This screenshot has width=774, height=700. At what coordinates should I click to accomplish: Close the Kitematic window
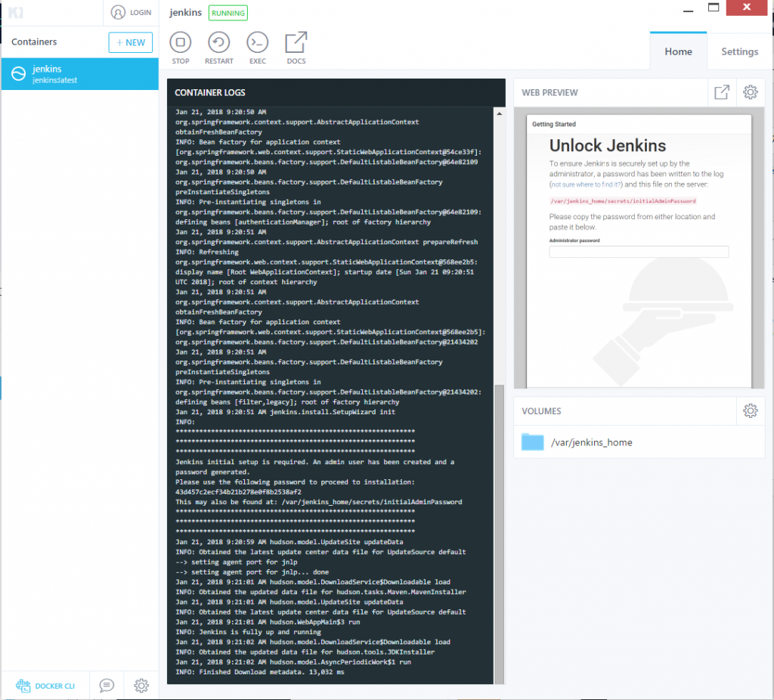click(746, 8)
